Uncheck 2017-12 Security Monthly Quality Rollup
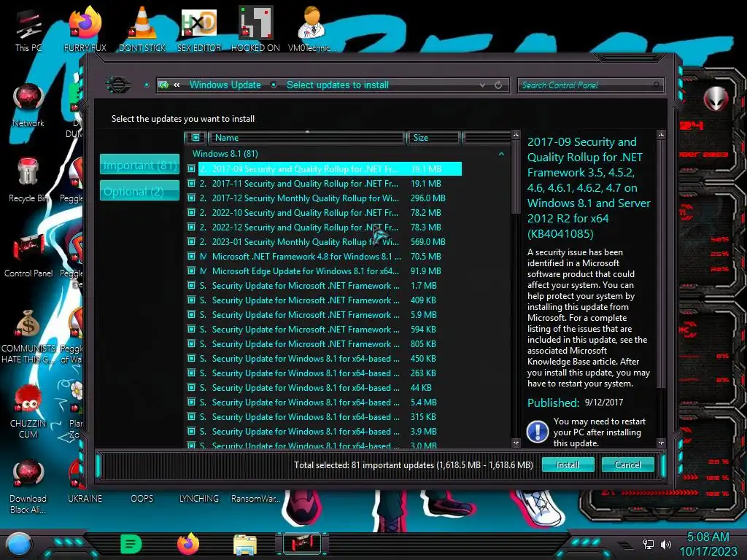This screenshot has height=560, width=747. (191, 198)
